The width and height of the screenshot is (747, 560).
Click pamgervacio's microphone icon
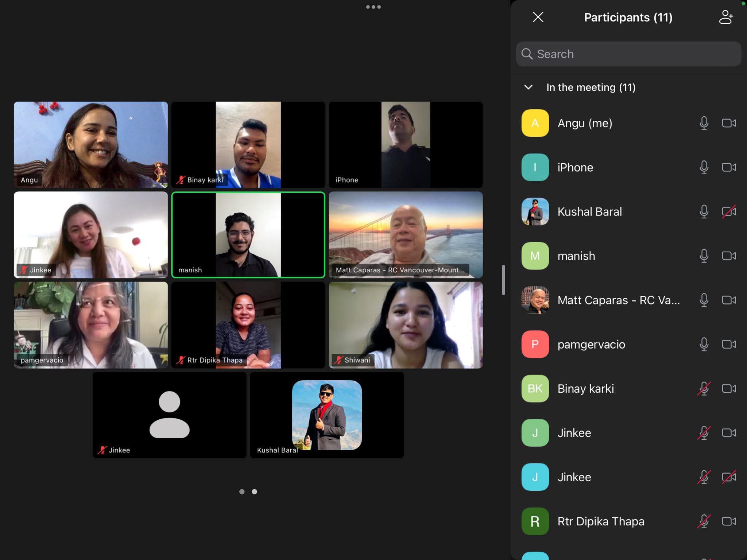(x=704, y=344)
